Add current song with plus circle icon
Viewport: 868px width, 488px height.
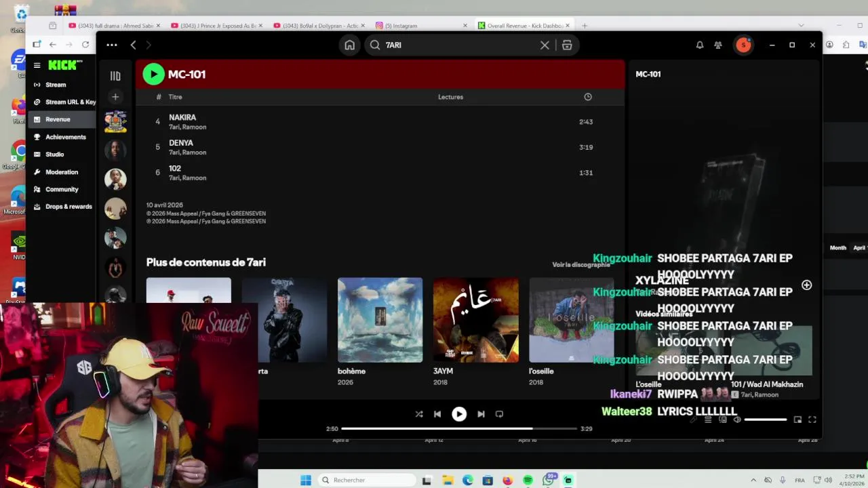point(806,285)
